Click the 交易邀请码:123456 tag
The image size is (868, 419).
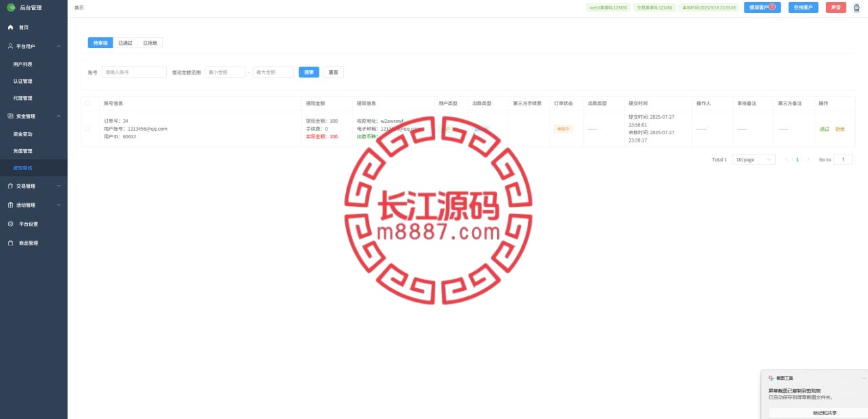655,7
